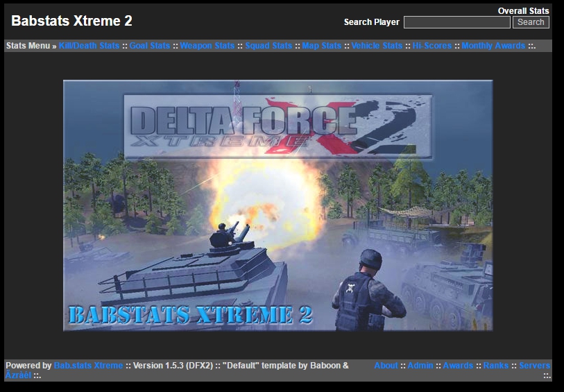This screenshot has width=564, height=392.
Task: Click the Babstats Xtreme 2 title
Action: (x=71, y=21)
